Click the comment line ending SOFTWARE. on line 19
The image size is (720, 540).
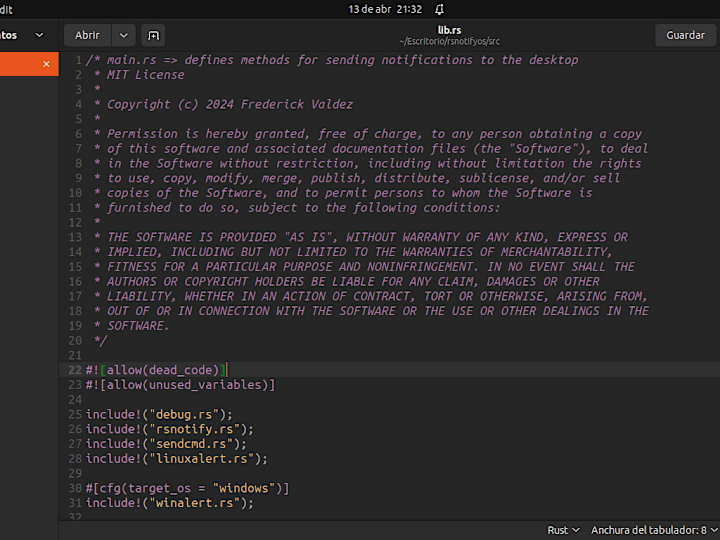pos(132,326)
